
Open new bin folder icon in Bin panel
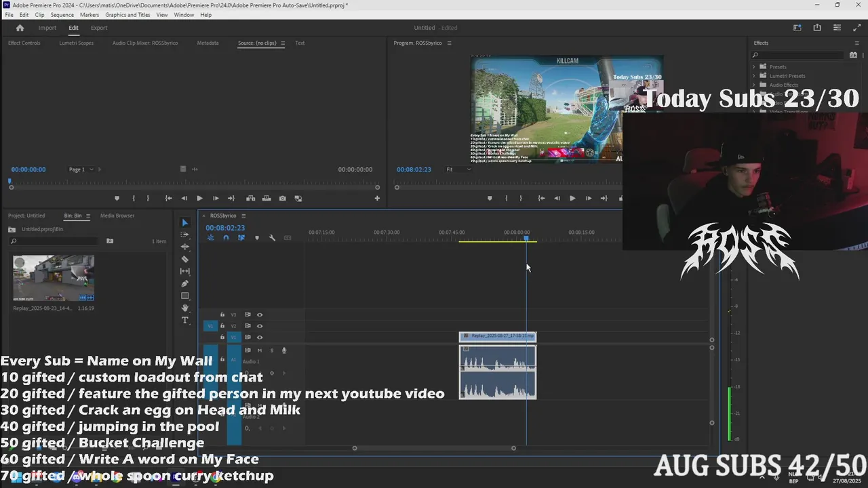(x=110, y=241)
